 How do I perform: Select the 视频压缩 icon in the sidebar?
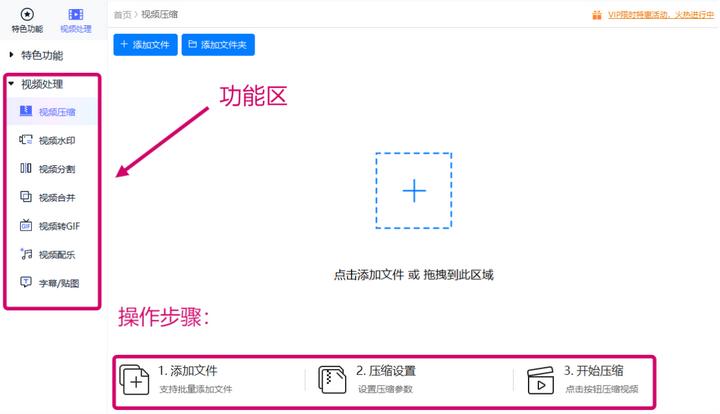(26, 111)
